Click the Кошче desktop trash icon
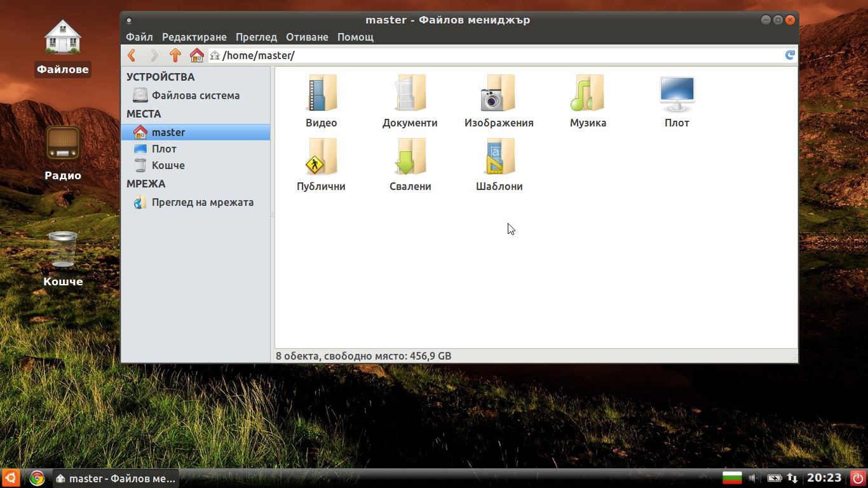 pyautogui.click(x=63, y=259)
